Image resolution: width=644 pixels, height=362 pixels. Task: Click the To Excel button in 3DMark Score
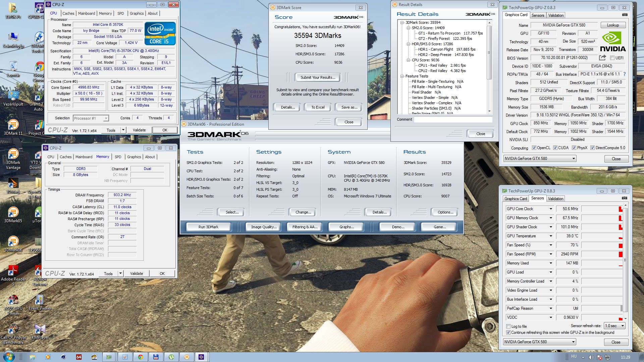(x=318, y=107)
